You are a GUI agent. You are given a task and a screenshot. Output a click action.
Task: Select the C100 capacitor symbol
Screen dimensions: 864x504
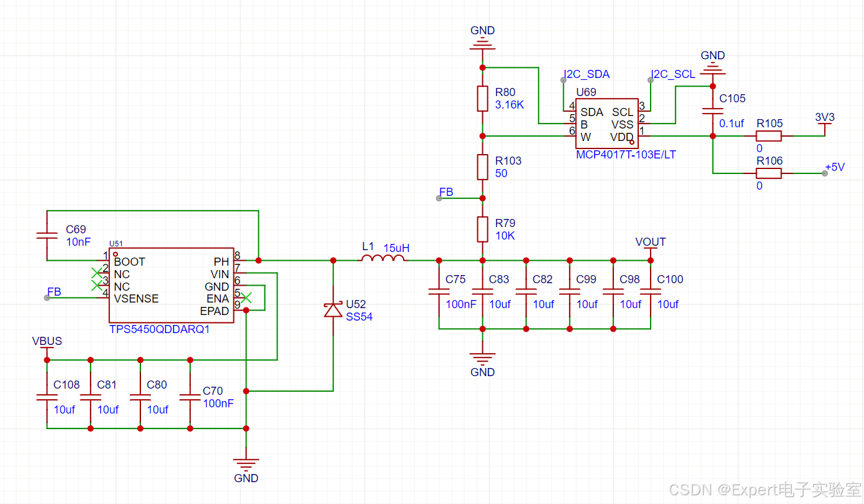pos(651,291)
